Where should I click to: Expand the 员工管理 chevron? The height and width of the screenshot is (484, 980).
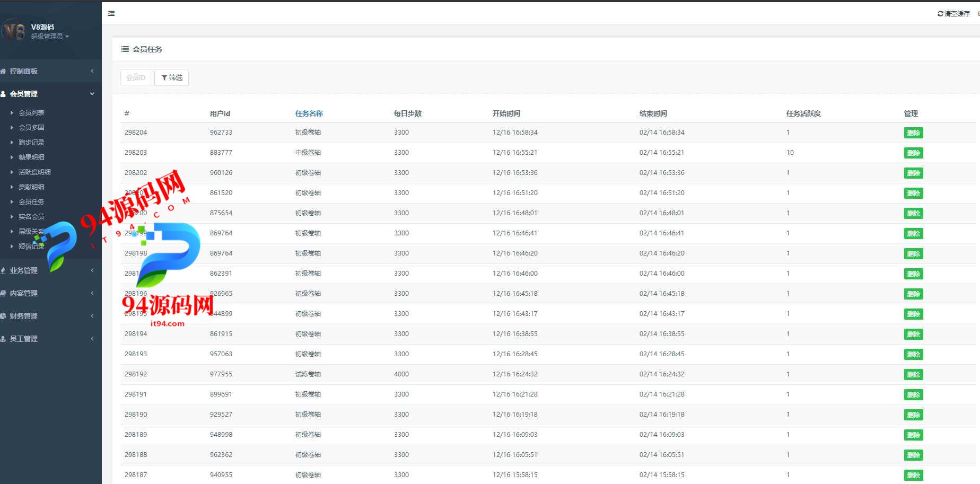tap(92, 339)
